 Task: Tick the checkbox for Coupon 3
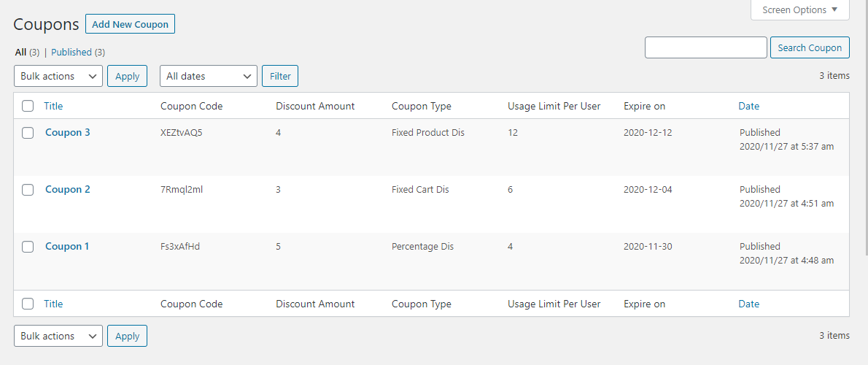(x=28, y=133)
